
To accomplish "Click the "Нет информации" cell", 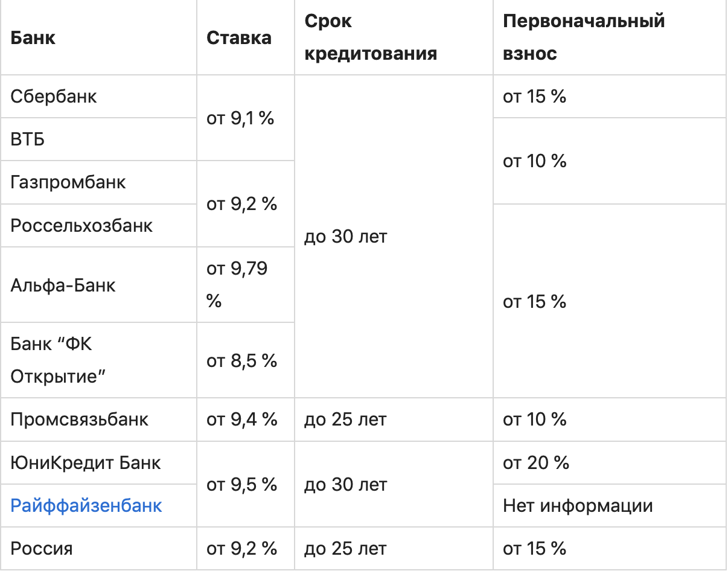I will [578, 505].
